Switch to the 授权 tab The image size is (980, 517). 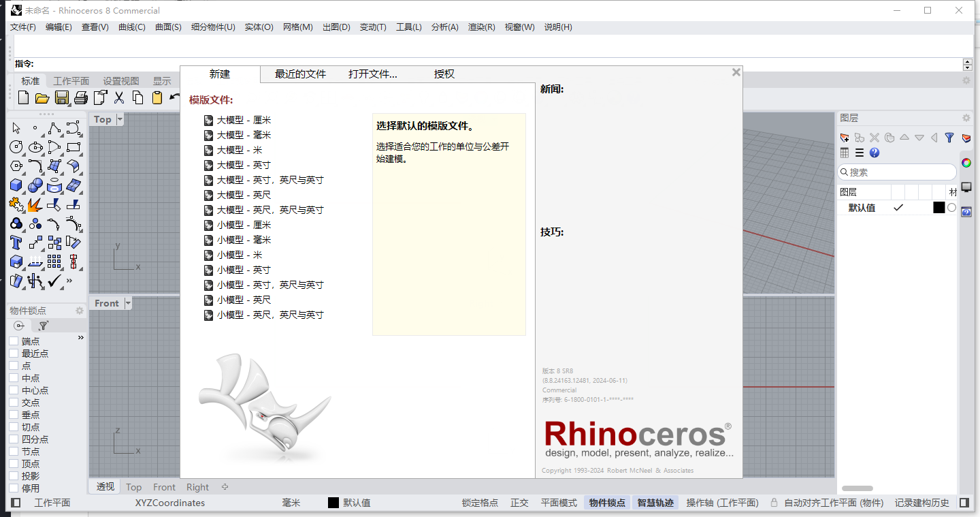(444, 74)
